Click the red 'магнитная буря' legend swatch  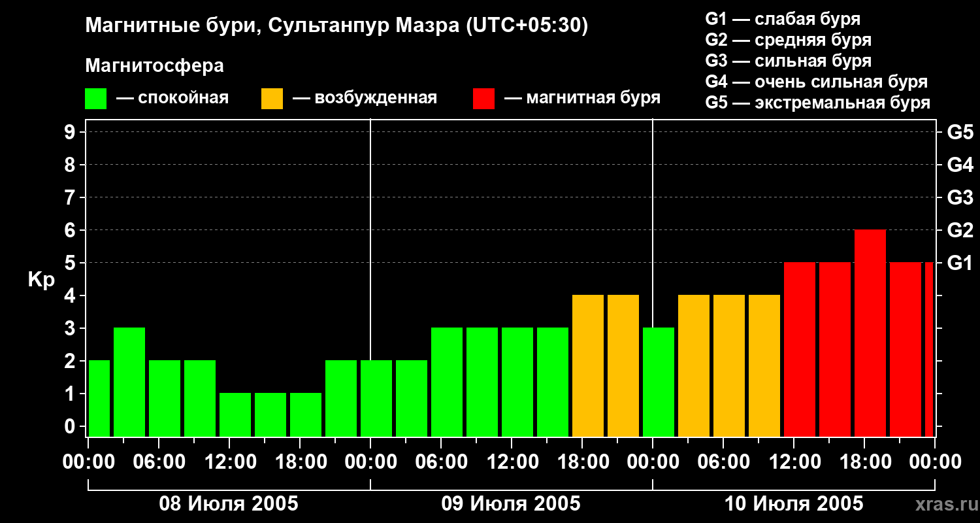[483, 99]
